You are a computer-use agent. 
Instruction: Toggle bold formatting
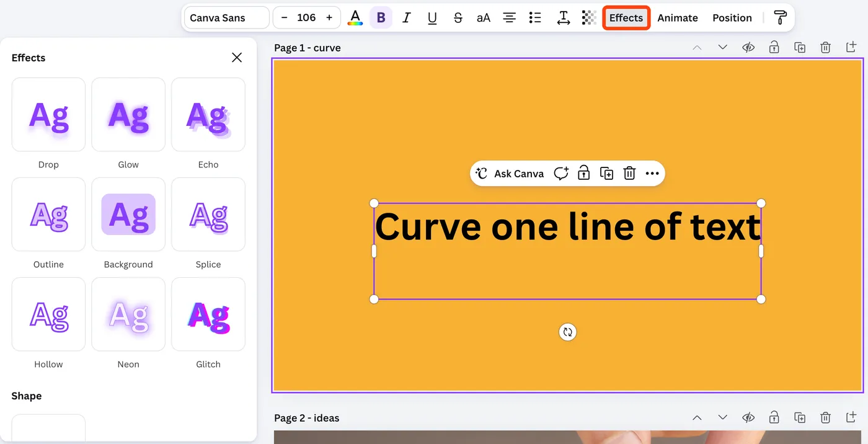point(381,17)
